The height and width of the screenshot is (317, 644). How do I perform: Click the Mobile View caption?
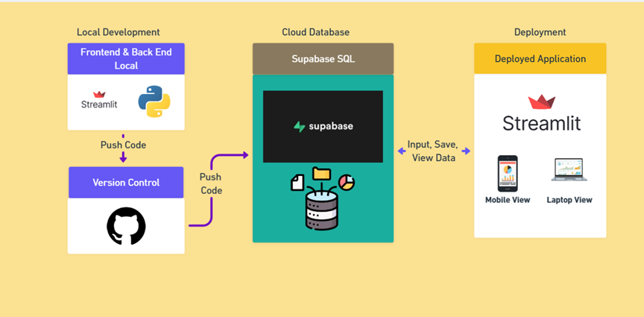508,200
